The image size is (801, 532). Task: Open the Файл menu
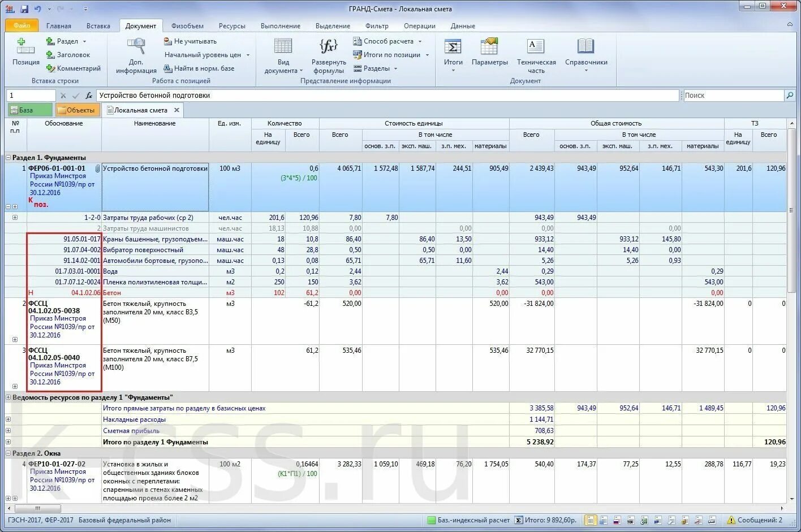tap(21, 25)
